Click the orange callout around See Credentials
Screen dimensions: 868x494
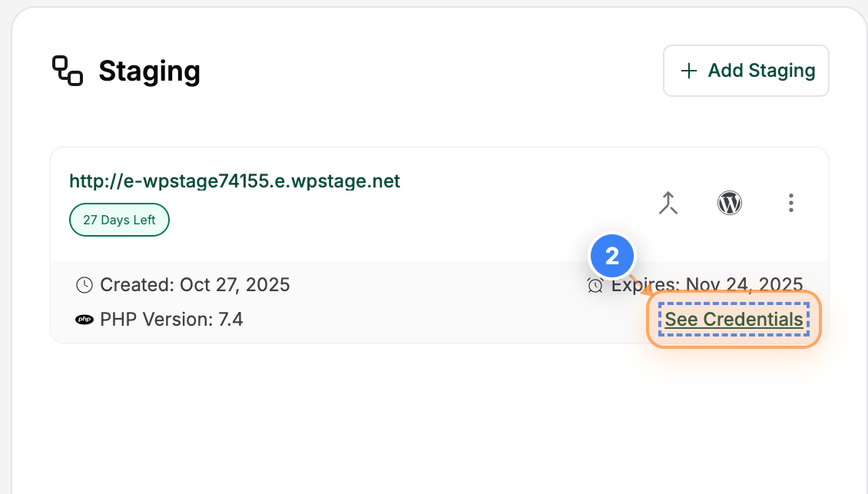point(733,319)
